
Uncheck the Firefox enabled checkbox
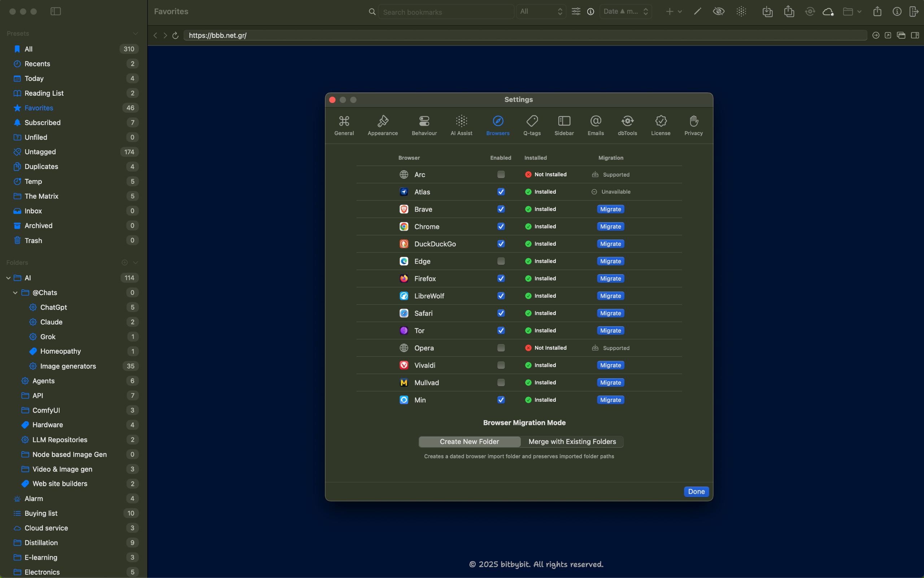pyautogui.click(x=501, y=278)
